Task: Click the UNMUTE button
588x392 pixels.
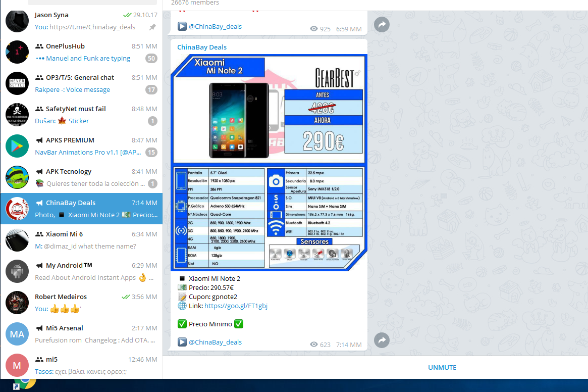Action: tap(442, 367)
